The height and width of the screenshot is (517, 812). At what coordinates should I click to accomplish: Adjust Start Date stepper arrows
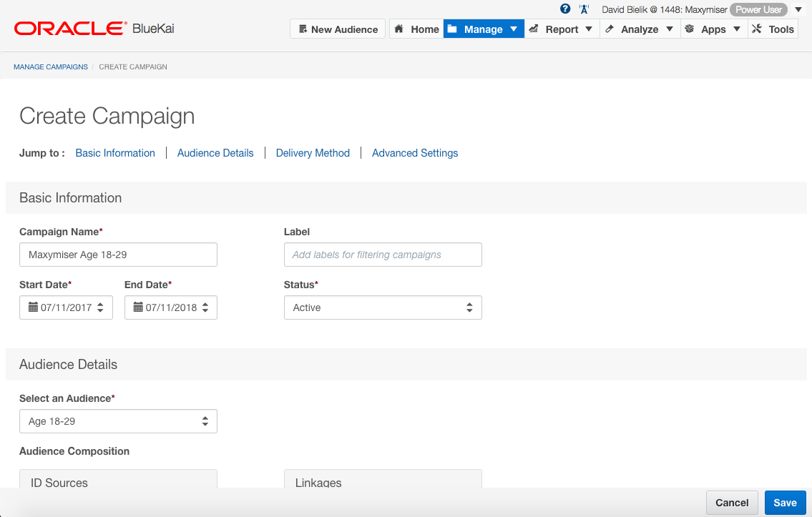[x=100, y=307]
